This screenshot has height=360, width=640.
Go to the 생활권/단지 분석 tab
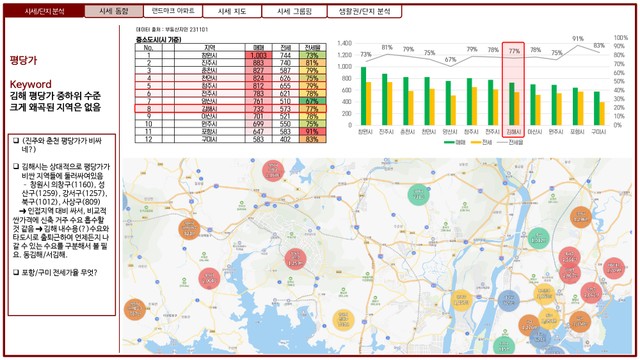click(x=364, y=11)
